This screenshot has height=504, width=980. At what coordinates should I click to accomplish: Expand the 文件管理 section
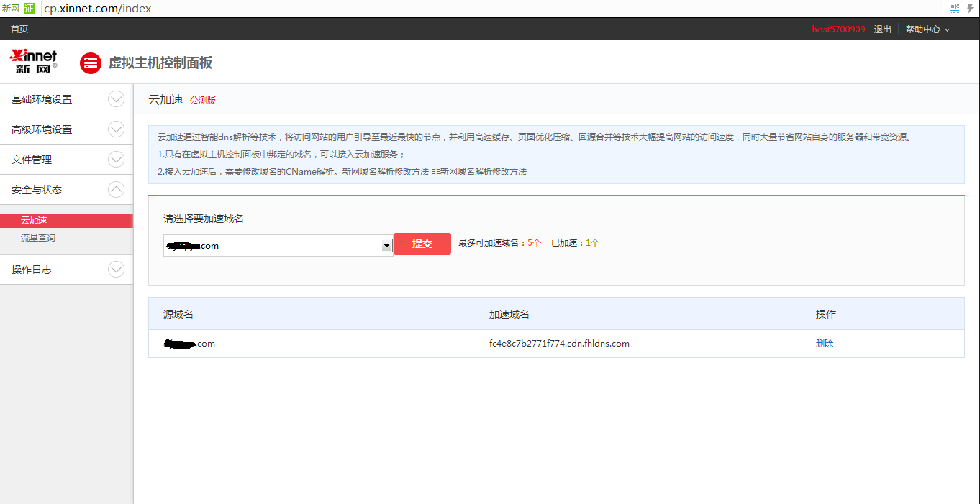point(116,160)
